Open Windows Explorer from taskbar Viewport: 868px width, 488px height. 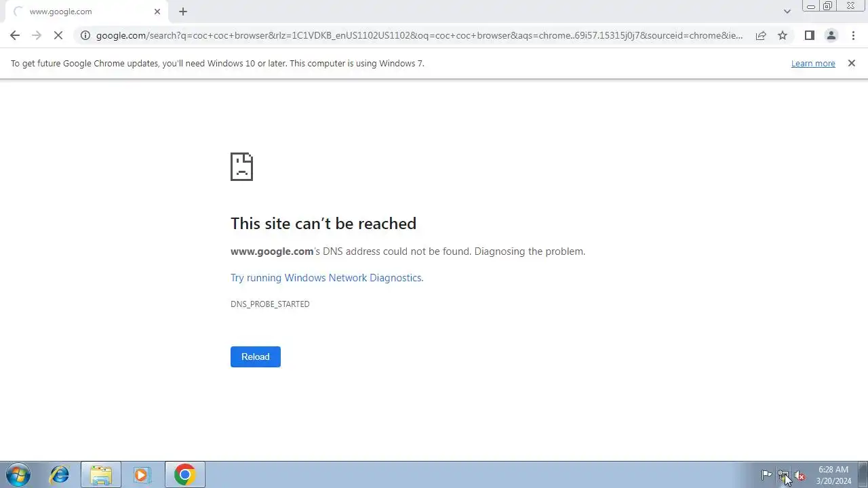(x=101, y=475)
